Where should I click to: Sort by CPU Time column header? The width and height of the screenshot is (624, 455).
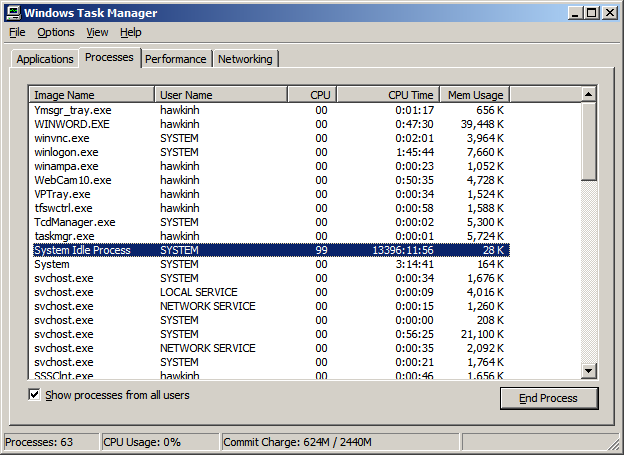click(387, 95)
